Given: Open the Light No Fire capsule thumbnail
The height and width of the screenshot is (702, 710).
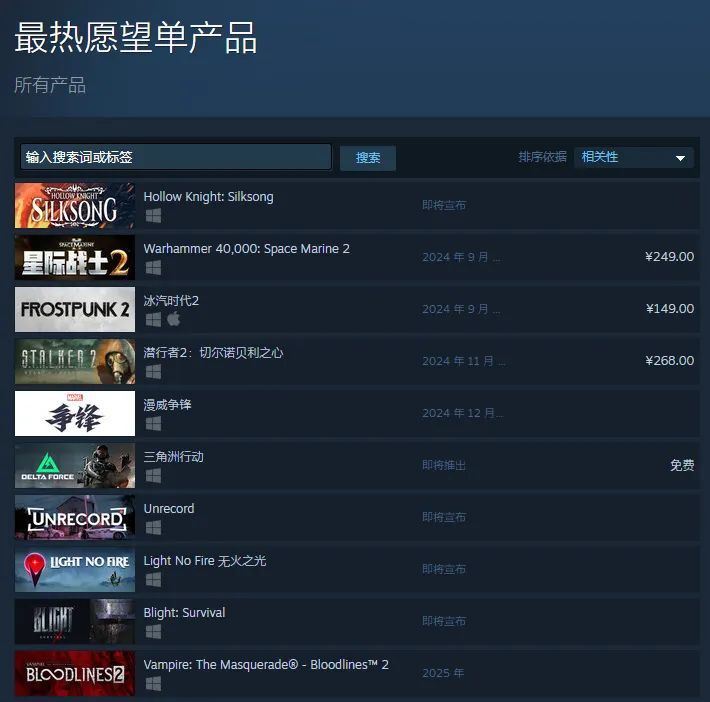Looking at the screenshot, I should point(75,569).
